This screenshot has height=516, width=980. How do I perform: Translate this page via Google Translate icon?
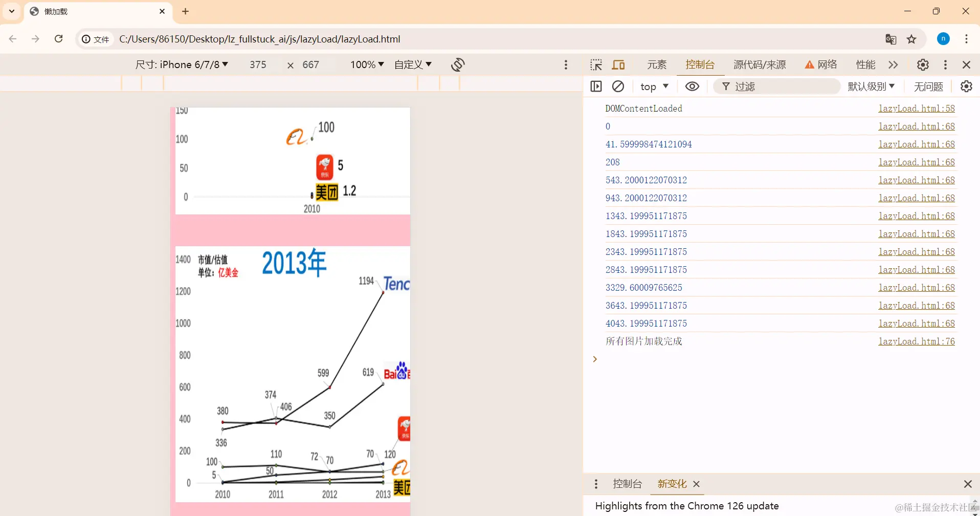pos(891,39)
